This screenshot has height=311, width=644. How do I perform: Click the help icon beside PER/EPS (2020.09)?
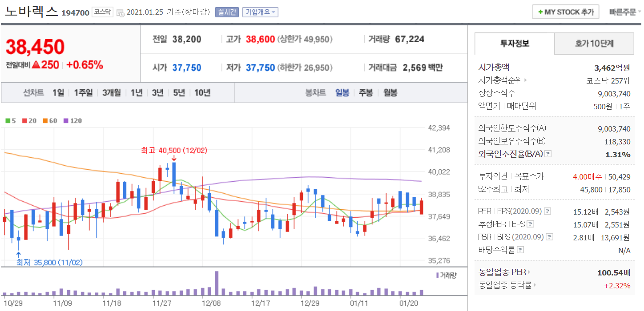click(547, 211)
